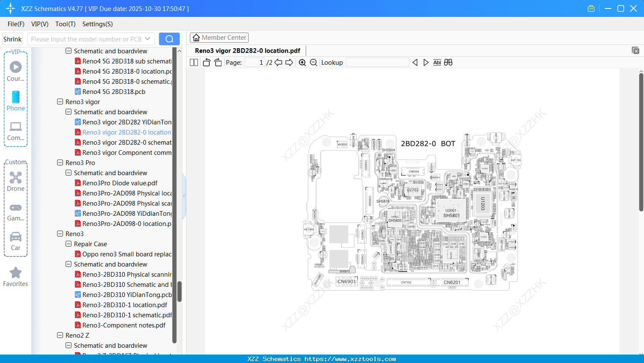This screenshot has height=363, width=644.
Task: Open Reno3-2BD310-1 location.pdf
Action: (121, 305)
